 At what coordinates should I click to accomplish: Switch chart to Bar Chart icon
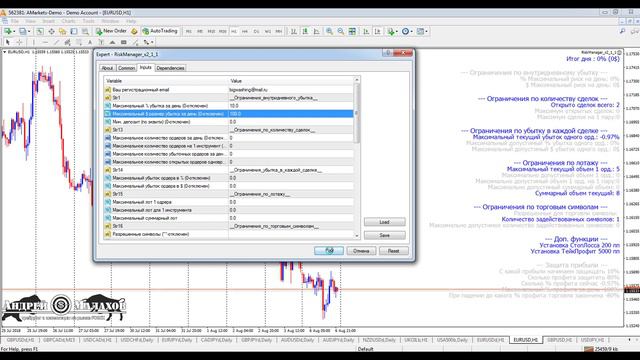click(x=293, y=31)
